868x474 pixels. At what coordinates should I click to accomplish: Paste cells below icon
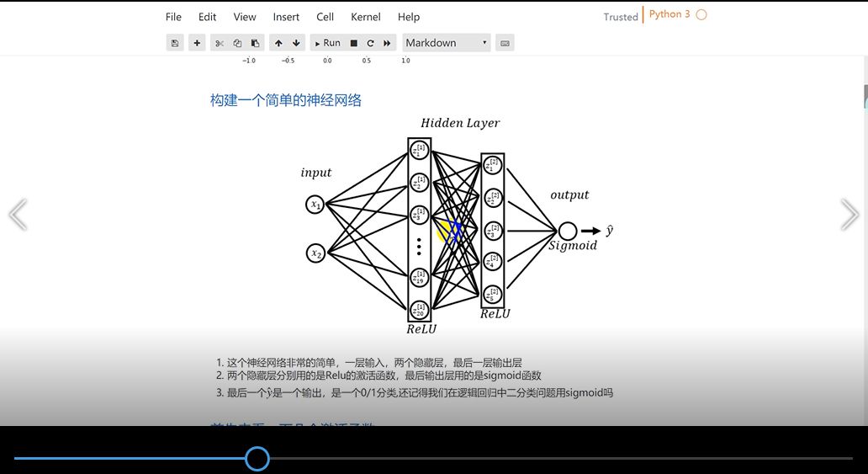pyautogui.click(x=255, y=43)
